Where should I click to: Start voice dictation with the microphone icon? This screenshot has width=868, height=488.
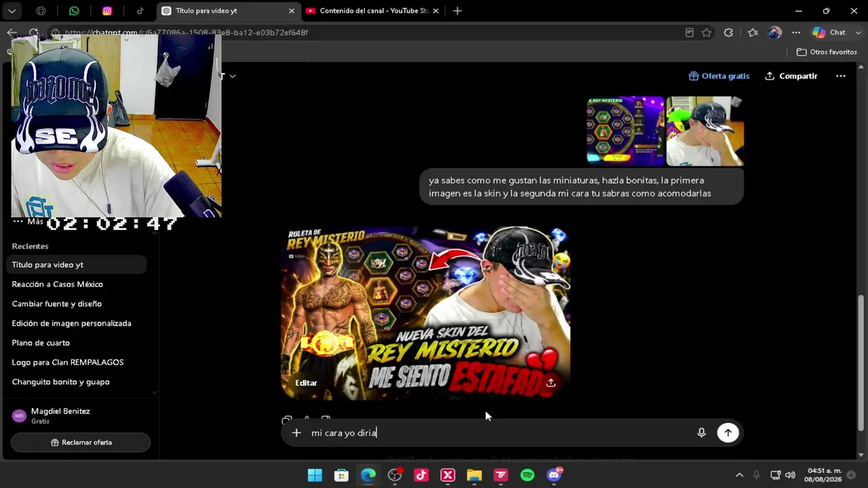(x=702, y=432)
